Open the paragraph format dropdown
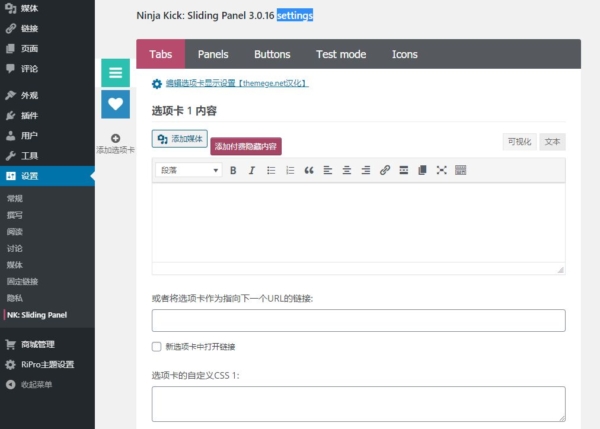 (x=188, y=170)
